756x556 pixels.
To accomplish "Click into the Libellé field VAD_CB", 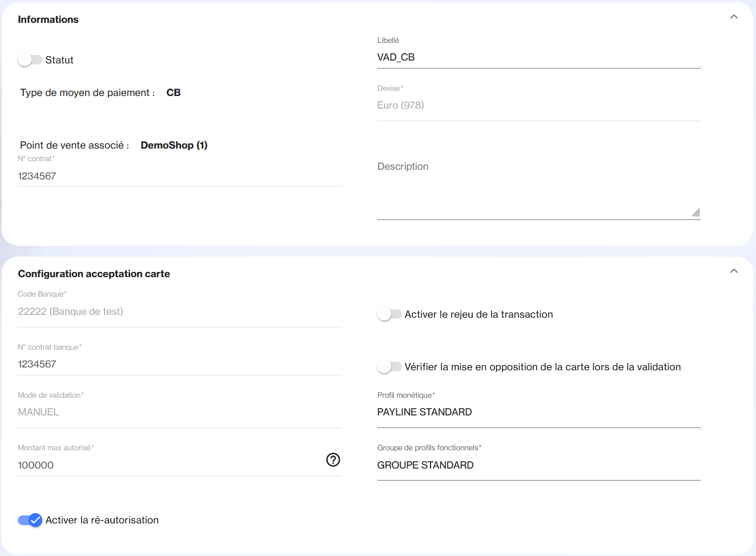I will pyautogui.click(x=538, y=57).
